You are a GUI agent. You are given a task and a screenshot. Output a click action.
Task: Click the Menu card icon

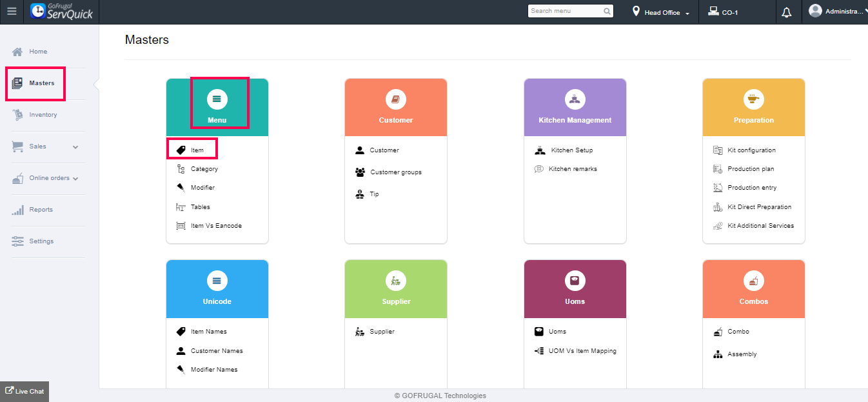217,99
